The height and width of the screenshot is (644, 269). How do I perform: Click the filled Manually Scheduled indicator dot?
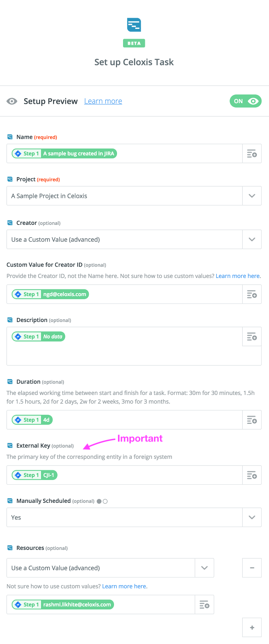(x=99, y=501)
